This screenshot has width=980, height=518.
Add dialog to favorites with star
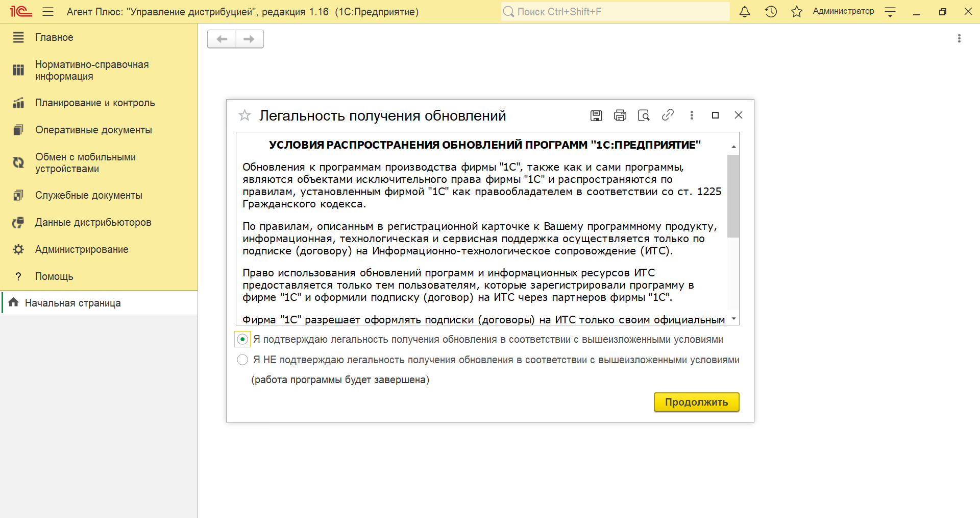tap(244, 115)
